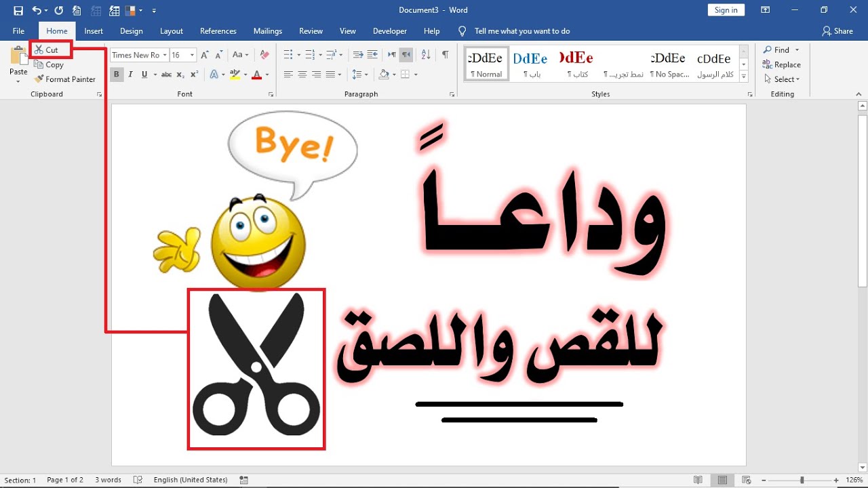Click the zoom slider handle in status bar
The width and height of the screenshot is (868, 488).
[802, 480]
